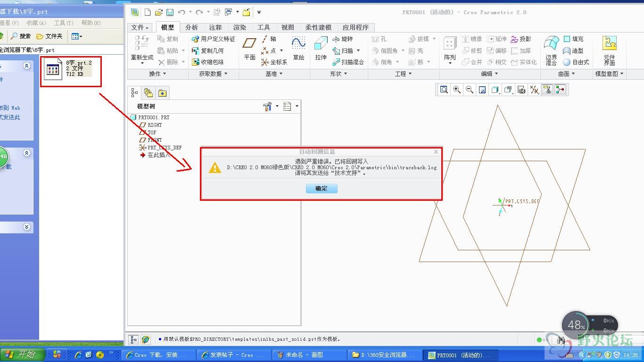Screen dimensions: 644x362
Task: Open the File (文件) menu
Action: [140, 27]
